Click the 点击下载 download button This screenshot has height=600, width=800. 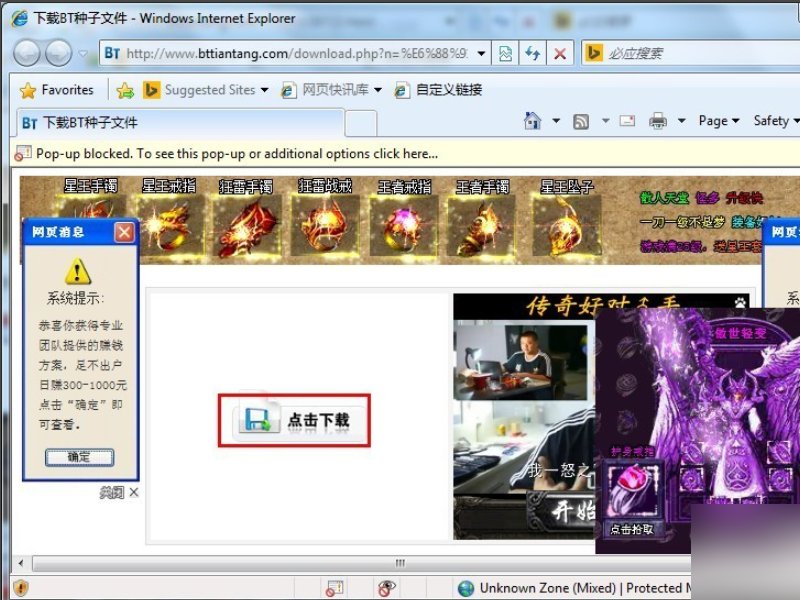pos(295,421)
